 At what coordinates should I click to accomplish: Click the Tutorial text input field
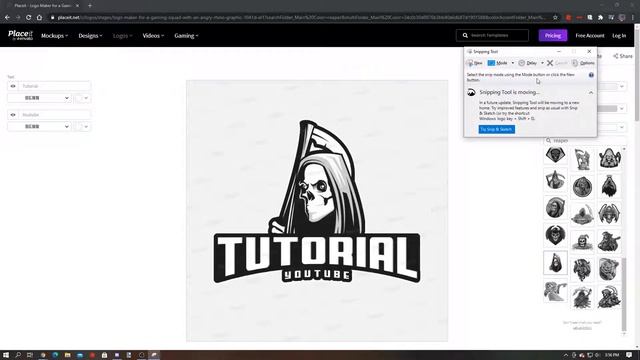click(54, 86)
